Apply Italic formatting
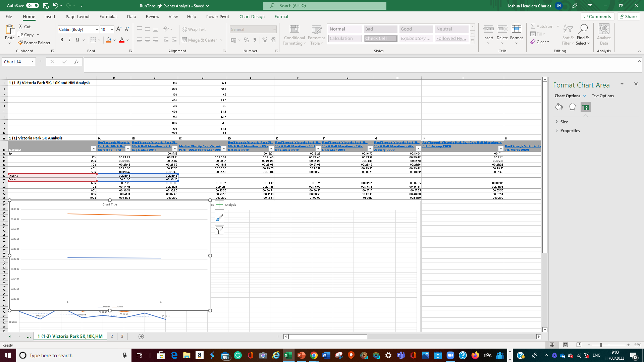 click(x=70, y=40)
